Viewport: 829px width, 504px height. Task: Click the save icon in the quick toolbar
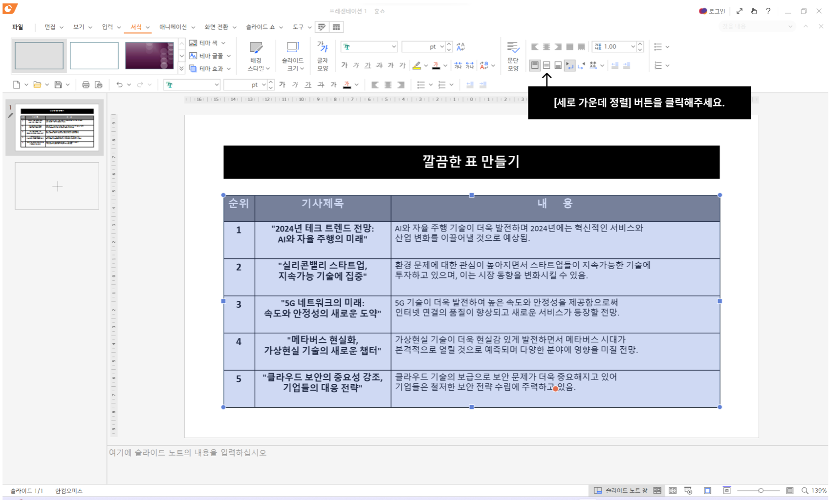point(58,85)
